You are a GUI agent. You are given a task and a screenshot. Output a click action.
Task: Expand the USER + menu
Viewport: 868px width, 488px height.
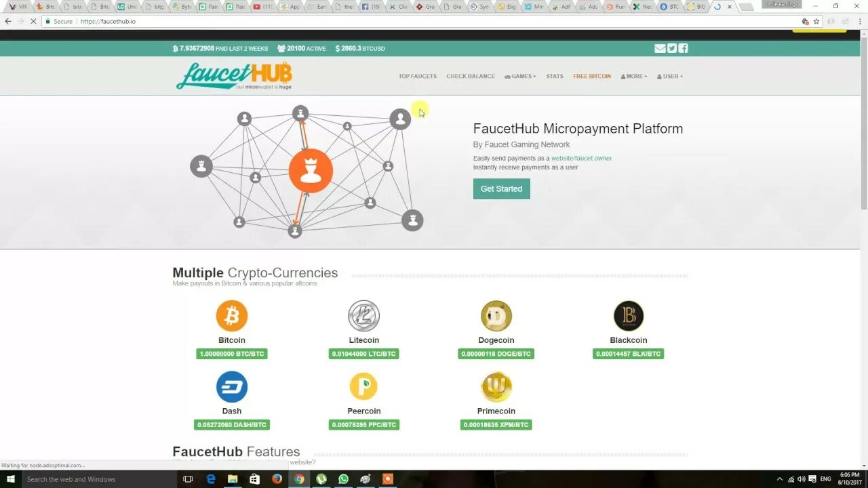(x=670, y=77)
